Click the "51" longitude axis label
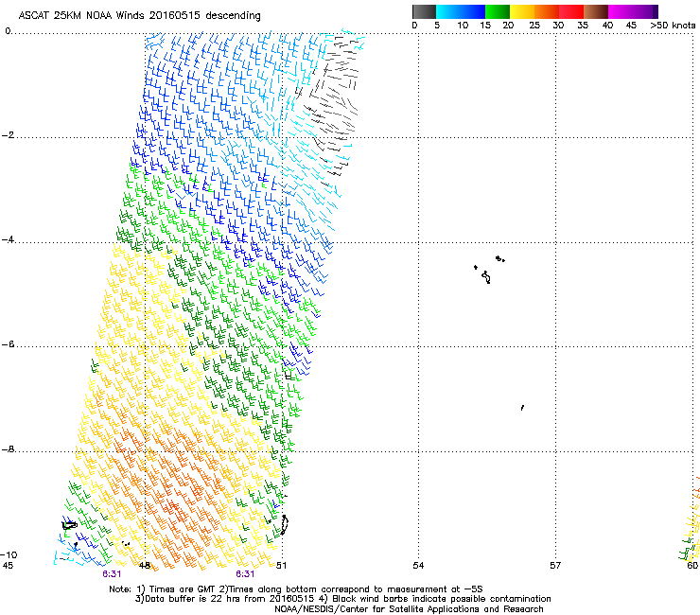 pos(281,566)
